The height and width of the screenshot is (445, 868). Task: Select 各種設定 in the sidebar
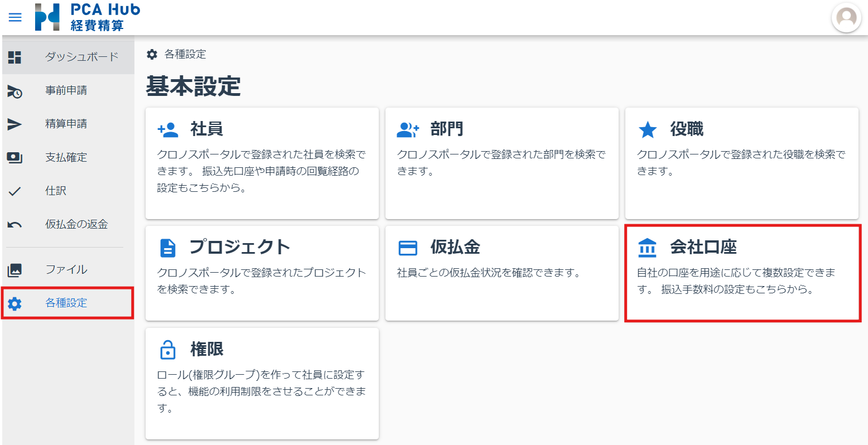point(68,303)
